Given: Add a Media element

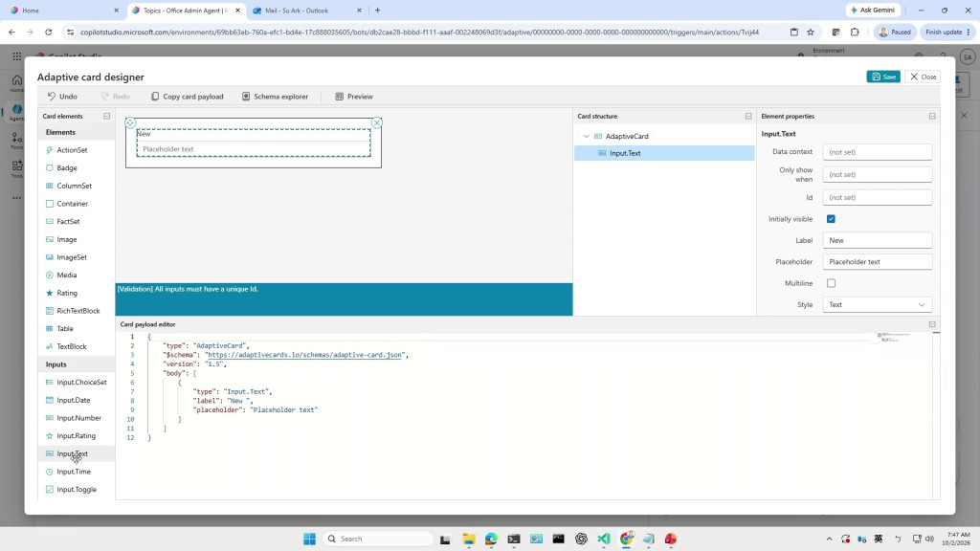Looking at the screenshot, I should 66,275.
